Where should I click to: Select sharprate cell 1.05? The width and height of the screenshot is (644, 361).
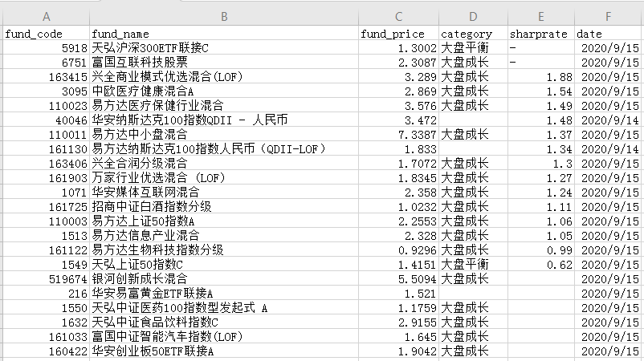pyautogui.click(x=541, y=236)
